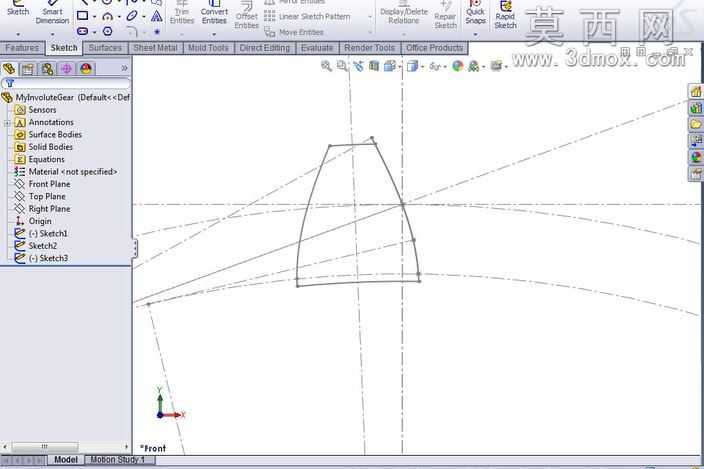
Task: Click the Apply Scene icon
Action: click(473, 66)
